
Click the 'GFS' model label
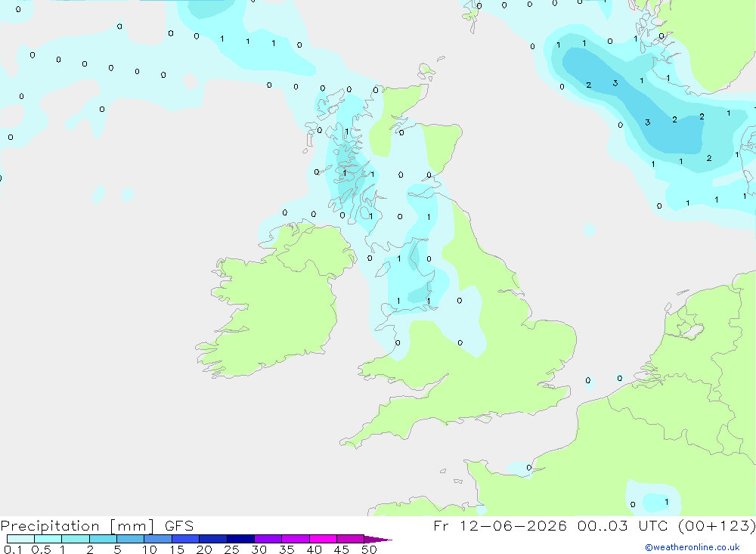(179, 525)
